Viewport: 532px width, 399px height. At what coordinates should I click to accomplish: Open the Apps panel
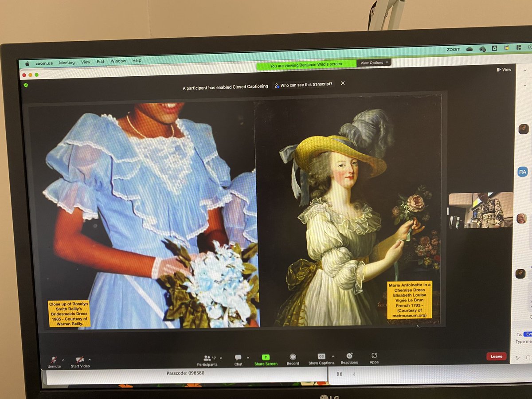coord(374,358)
